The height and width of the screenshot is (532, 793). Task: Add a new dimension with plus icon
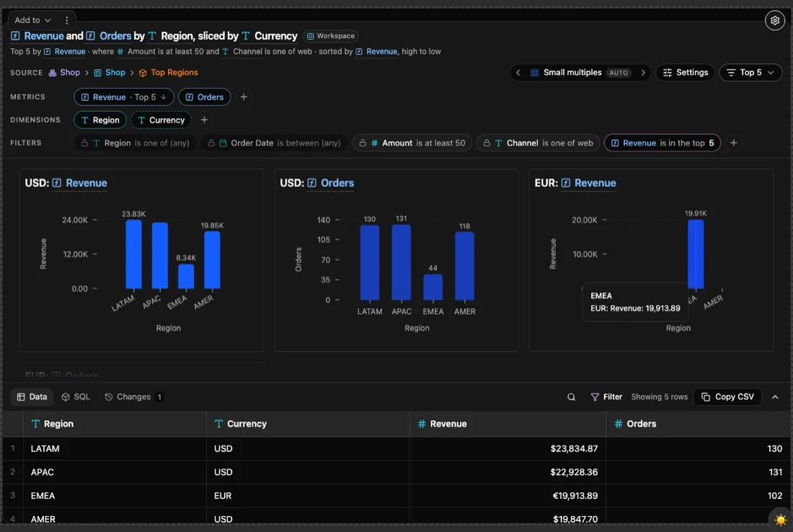point(204,120)
